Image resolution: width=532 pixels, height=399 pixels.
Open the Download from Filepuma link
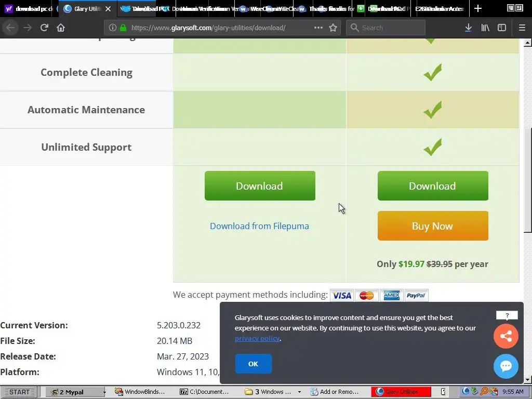[259, 226]
